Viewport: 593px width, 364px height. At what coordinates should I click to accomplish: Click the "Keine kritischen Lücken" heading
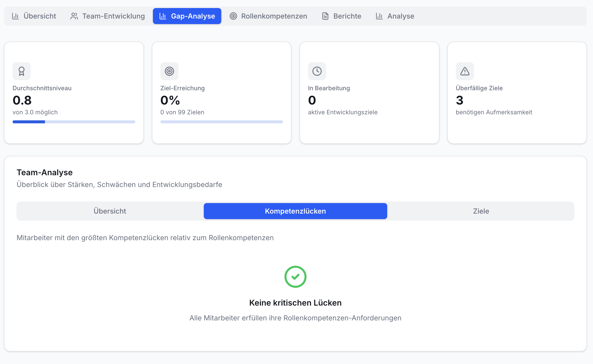(x=295, y=303)
